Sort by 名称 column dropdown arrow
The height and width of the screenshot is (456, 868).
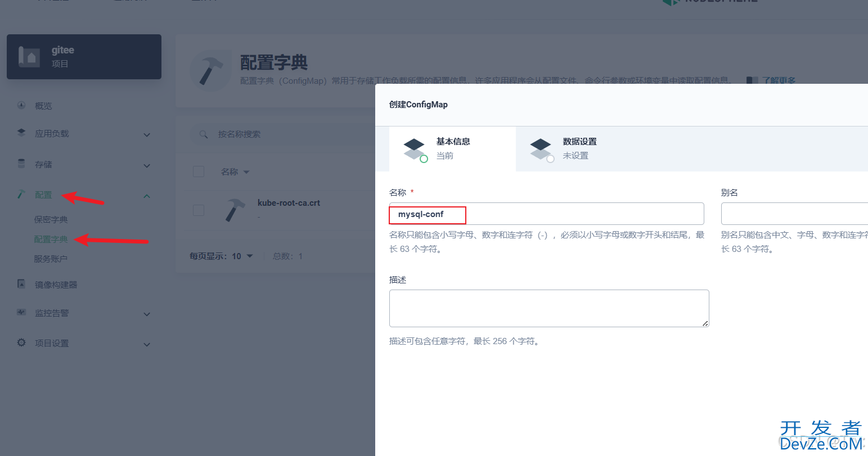(246, 172)
